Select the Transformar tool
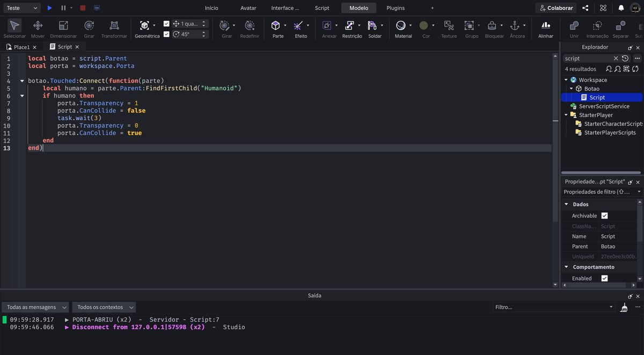 [114, 28]
